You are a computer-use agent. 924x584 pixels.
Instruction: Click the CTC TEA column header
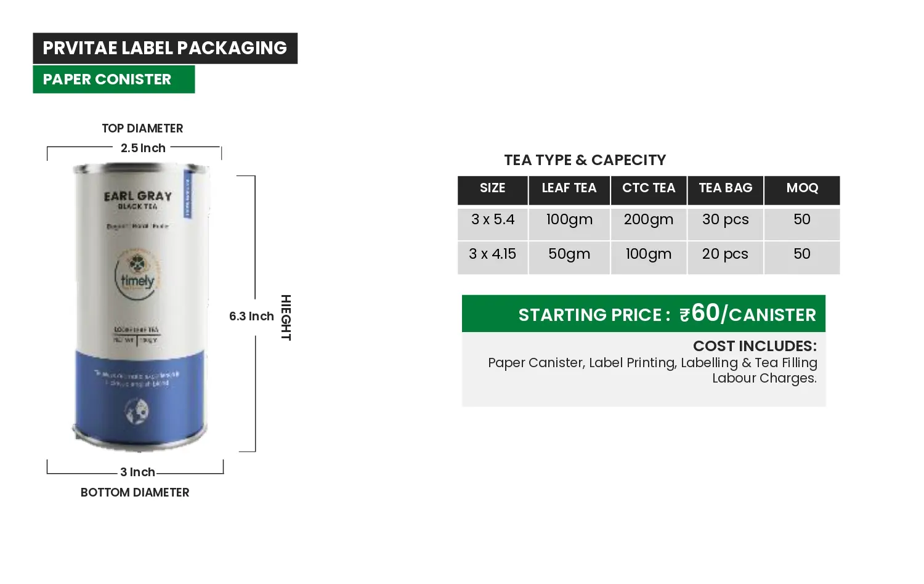click(649, 190)
